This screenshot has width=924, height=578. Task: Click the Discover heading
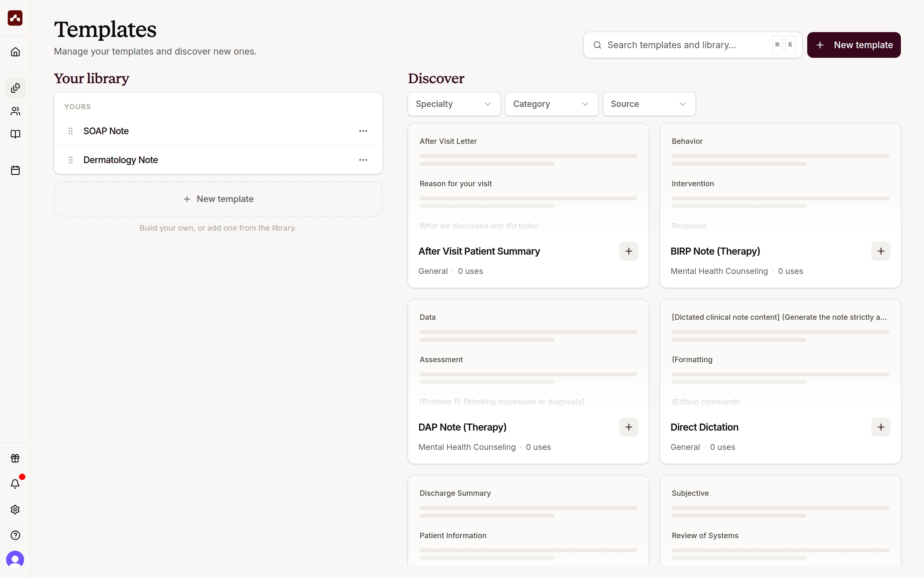click(x=436, y=78)
